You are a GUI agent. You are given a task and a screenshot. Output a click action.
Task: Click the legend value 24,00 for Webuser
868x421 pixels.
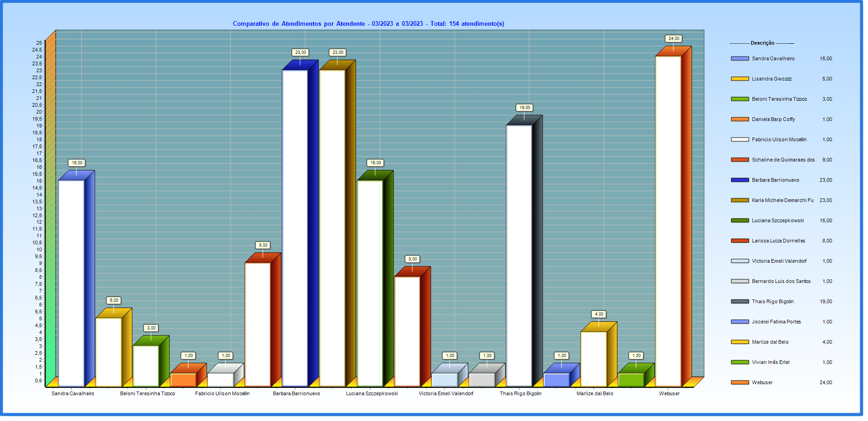pyautogui.click(x=826, y=383)
